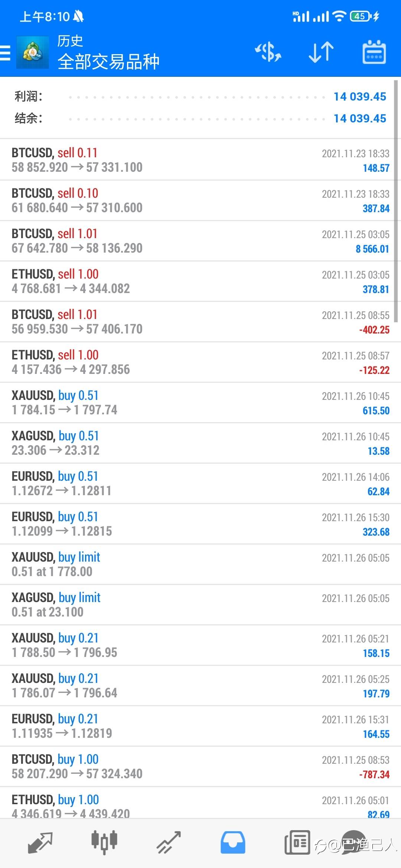The image size is (401, 868).
Task: Open ETHUSD sell 1.00 trade with 378.81 profit
Action: click(200, 281)
